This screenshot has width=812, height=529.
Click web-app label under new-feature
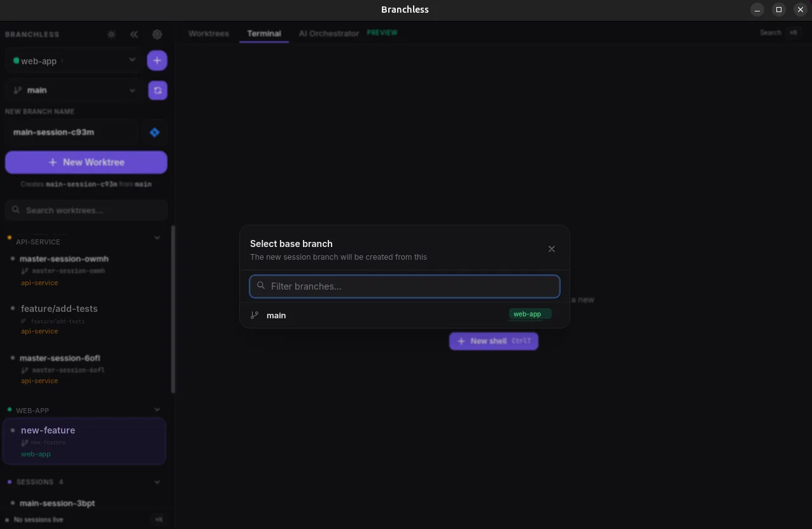pos(36,454)
